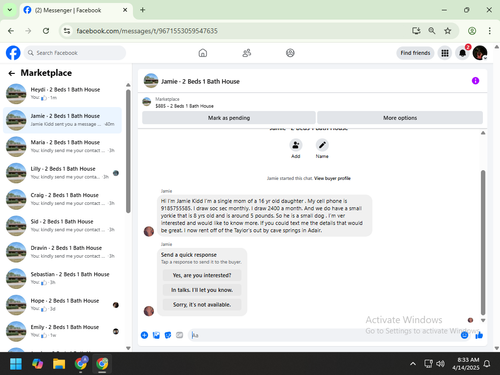This screenshot has height=375, width=500.
Task: Click the listing thumbnail in chat header
Action: 151,81
